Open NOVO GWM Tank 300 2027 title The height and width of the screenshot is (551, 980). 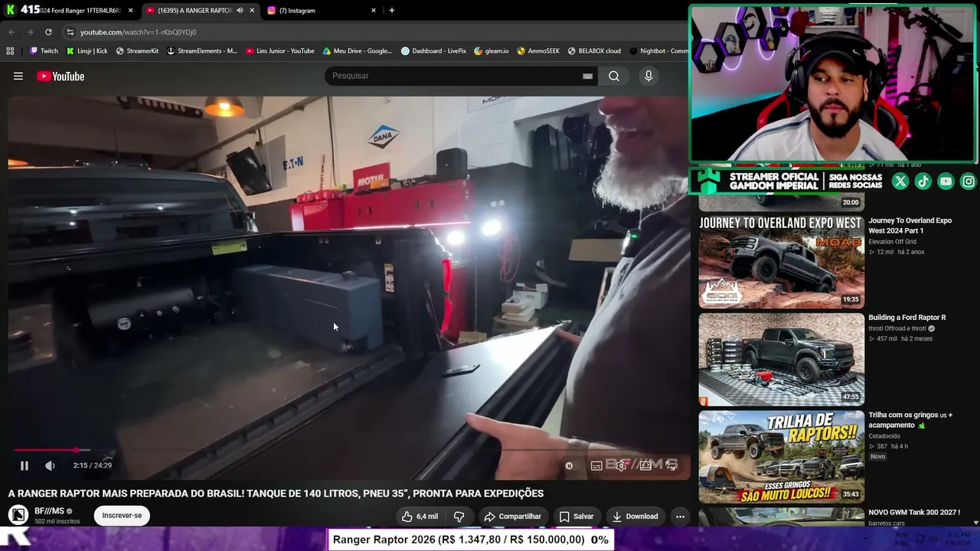click(914, 513)
